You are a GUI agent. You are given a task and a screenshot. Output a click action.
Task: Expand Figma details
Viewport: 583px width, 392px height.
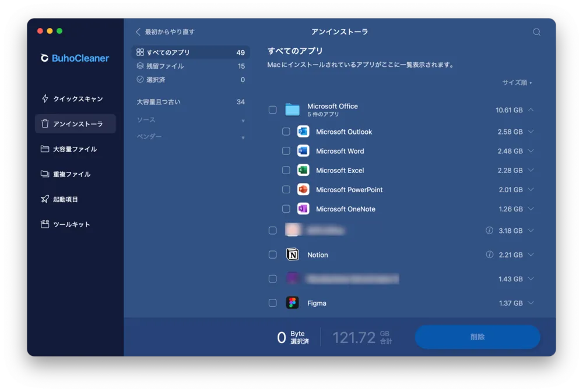coord(531,303)
